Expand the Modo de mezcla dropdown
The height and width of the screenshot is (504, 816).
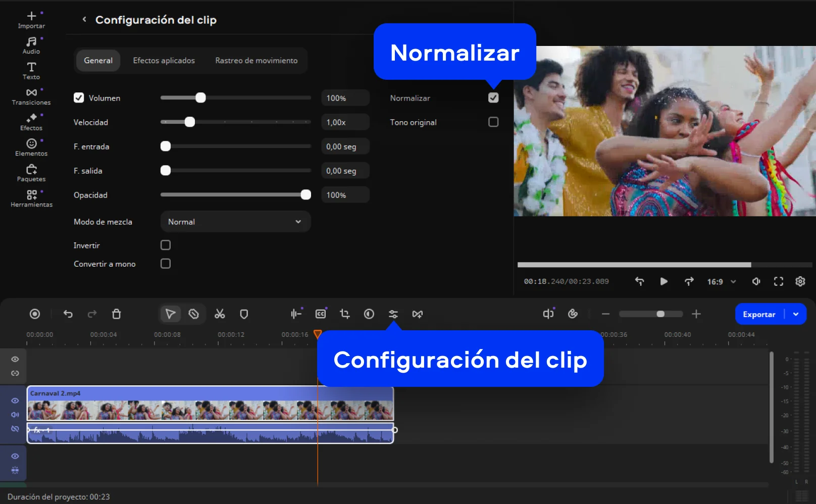pyautogui.click(x=235, y=222)
